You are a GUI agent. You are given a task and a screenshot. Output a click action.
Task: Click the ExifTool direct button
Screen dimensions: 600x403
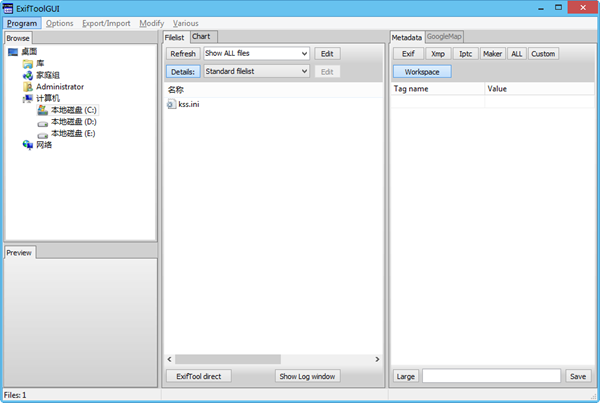point(199,376)
